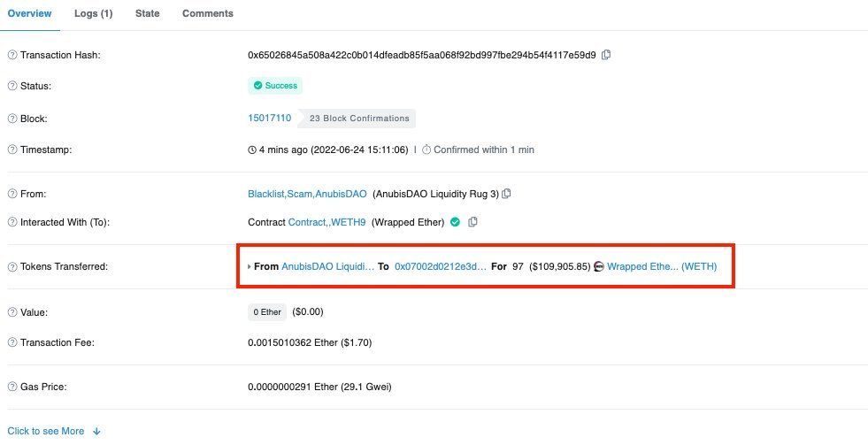Click the help icon next to Tokens Transferred
Viewport: 868px width, 445px height.
(x=12, y=266)
